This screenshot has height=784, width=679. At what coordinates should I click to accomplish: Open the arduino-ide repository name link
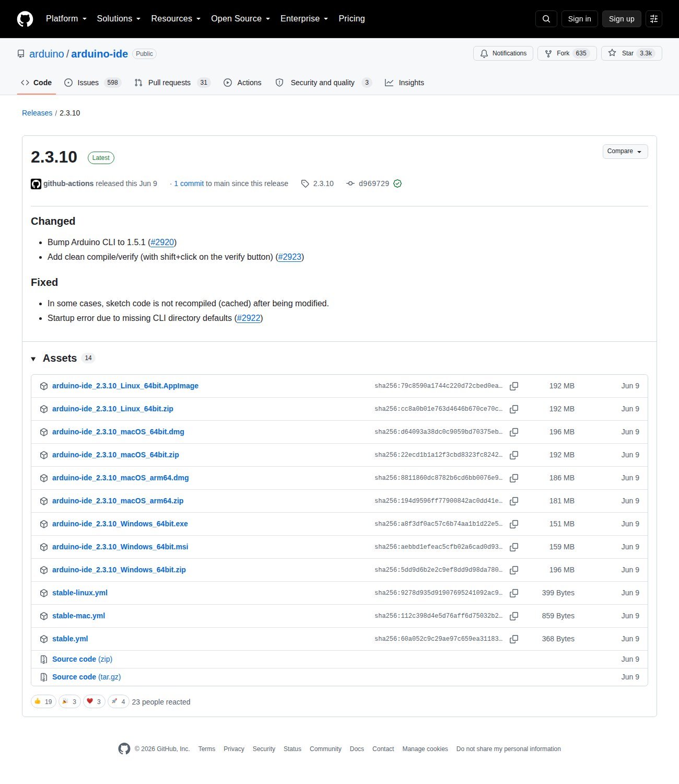pos(99,54)
